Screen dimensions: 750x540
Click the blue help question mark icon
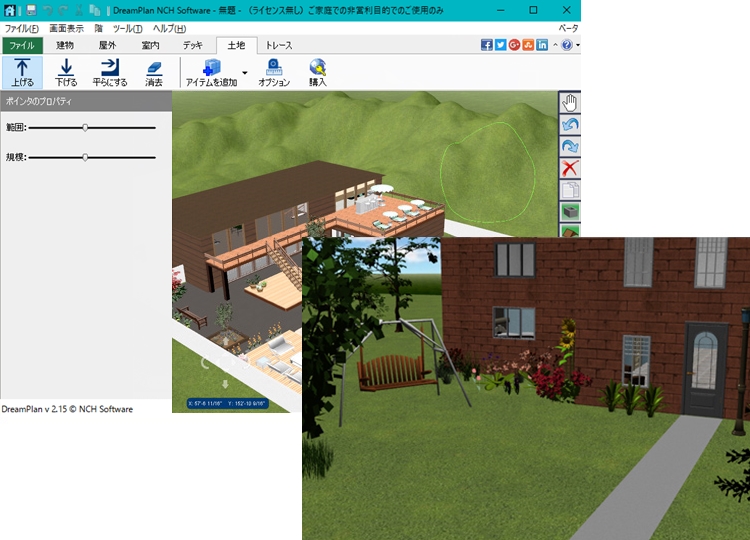click(567, 45)
